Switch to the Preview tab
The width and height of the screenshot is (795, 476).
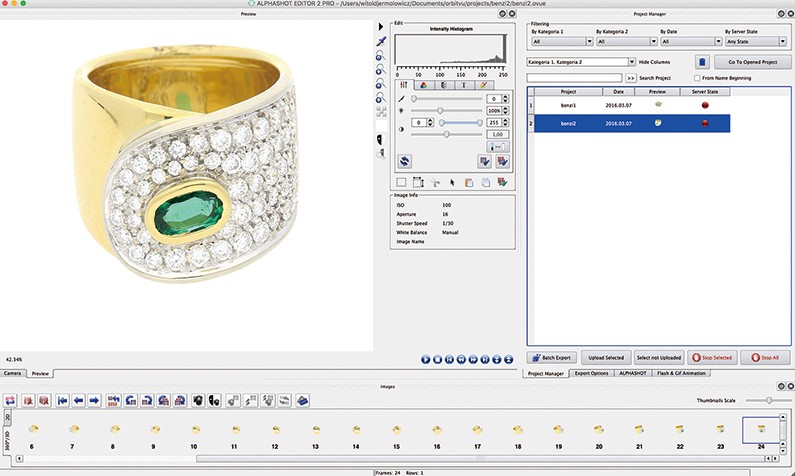pos(40,374)
